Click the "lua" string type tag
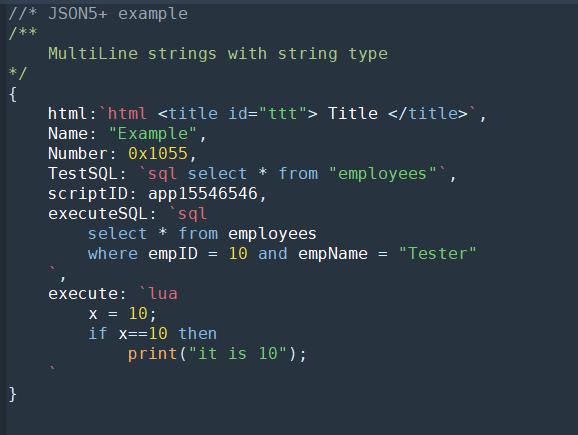The width and height of the screenshot is (578, 435). 163,293
